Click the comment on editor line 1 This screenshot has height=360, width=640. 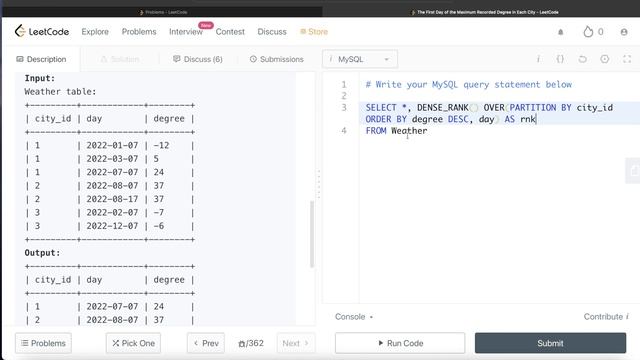click(x=469, y=84)
